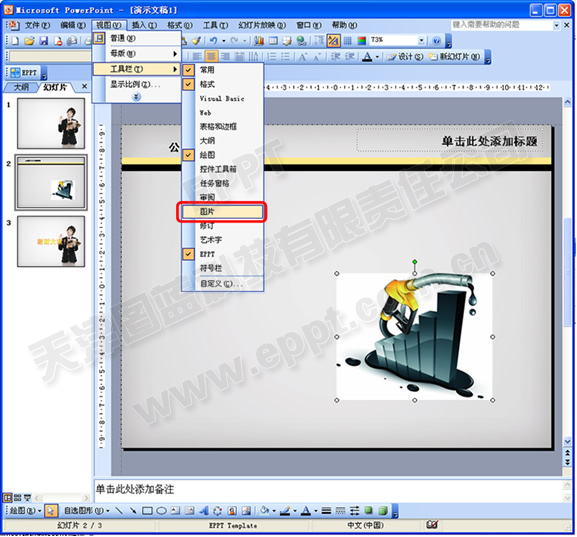Open the 绘图 menu on the drawing toolbar
The image size is (577, 537).
pos(25,511)
